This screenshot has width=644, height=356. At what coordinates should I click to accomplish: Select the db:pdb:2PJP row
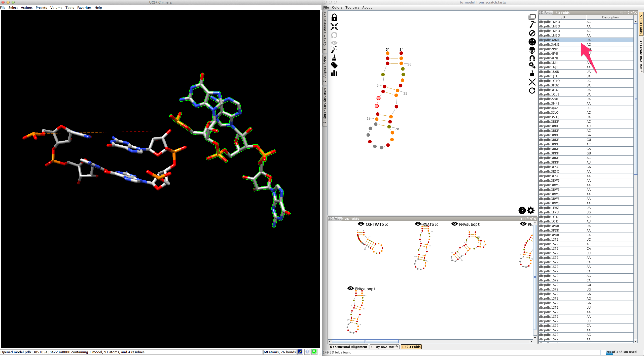586,49
